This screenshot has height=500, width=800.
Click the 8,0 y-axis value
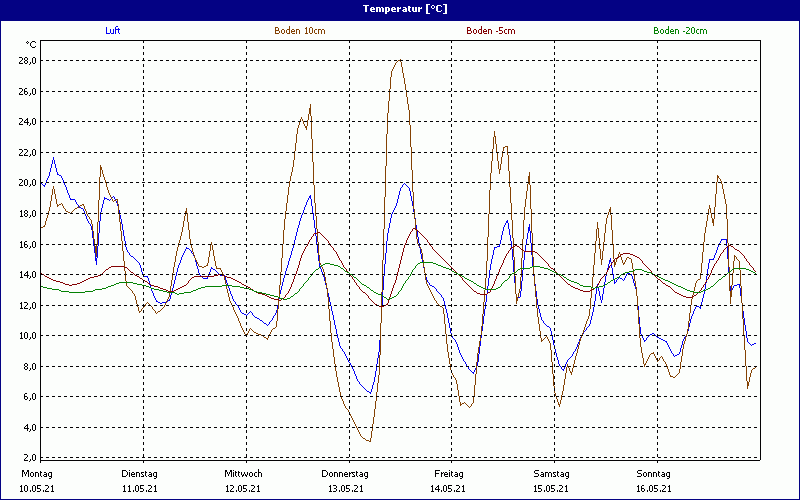(x=30, y=367)
